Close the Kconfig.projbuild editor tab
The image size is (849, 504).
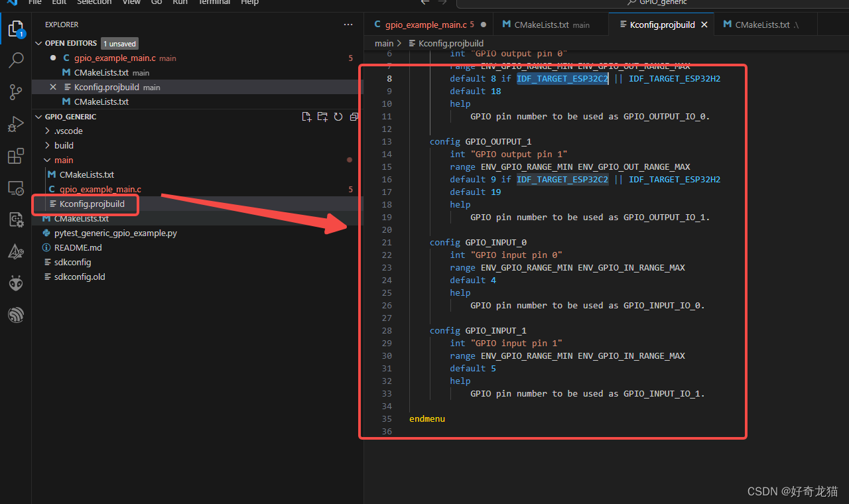click(x=704, y=25)
